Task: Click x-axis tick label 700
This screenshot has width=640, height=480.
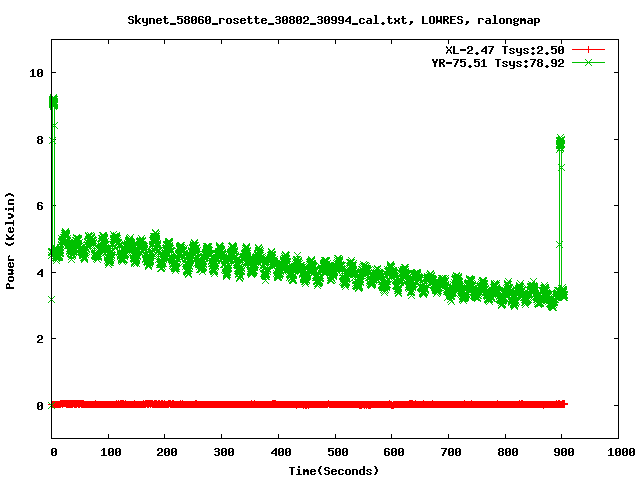Action: click(x=451, y=452)
